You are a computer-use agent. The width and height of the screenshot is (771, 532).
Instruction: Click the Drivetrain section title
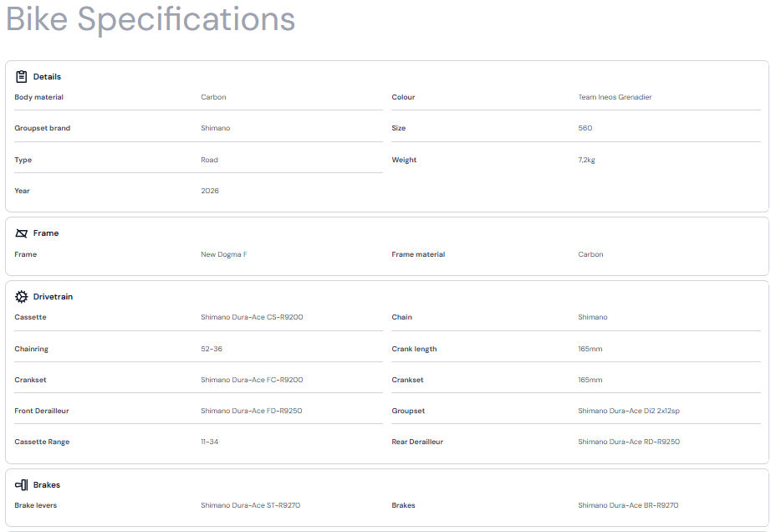tap(54, 296)
